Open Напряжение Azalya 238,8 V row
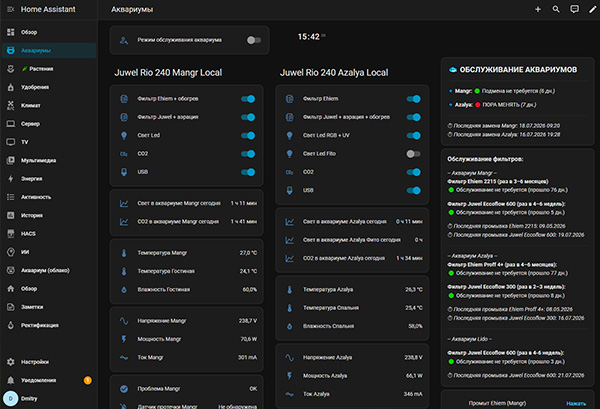600x409 pixels. [352, 357]
